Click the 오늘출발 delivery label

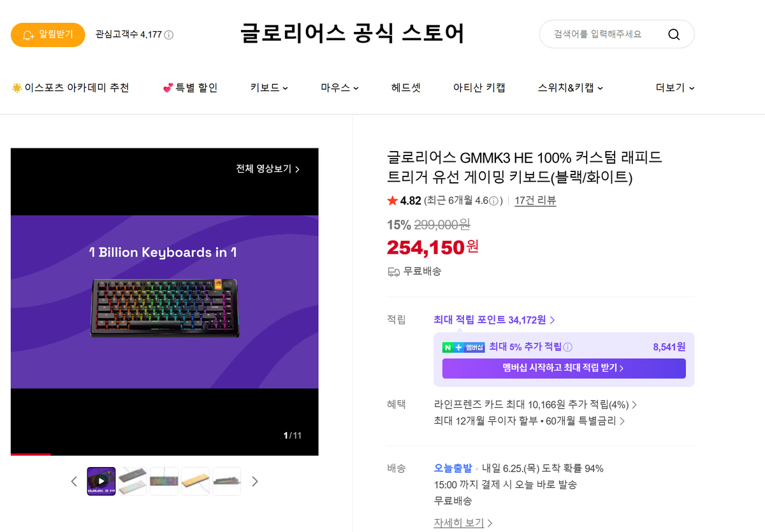[453, 468]
